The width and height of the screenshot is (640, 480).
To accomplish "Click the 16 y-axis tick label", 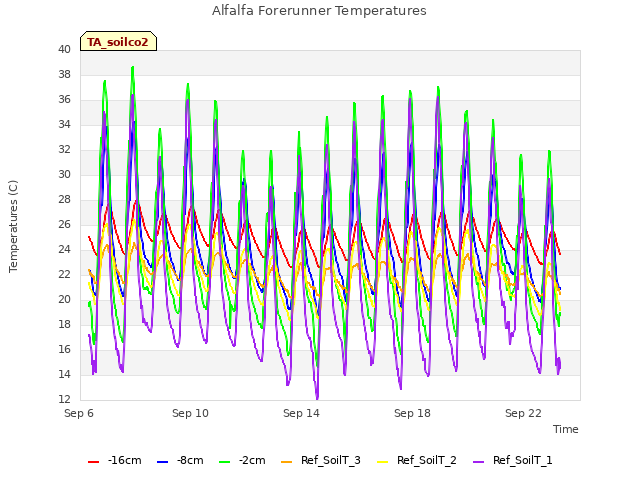I will [x=64, y=349].
